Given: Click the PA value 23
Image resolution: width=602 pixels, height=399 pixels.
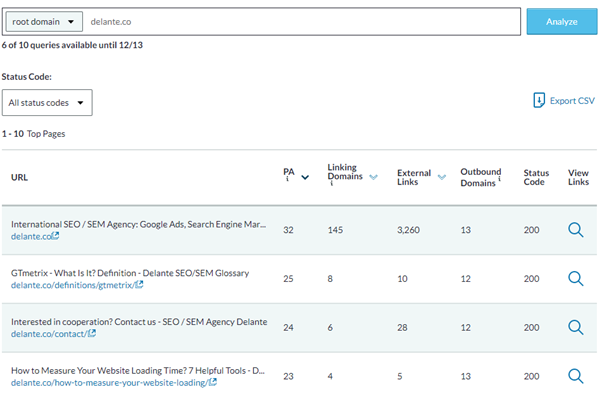Looking at the screenshot, I should click(x=288, y=376).
